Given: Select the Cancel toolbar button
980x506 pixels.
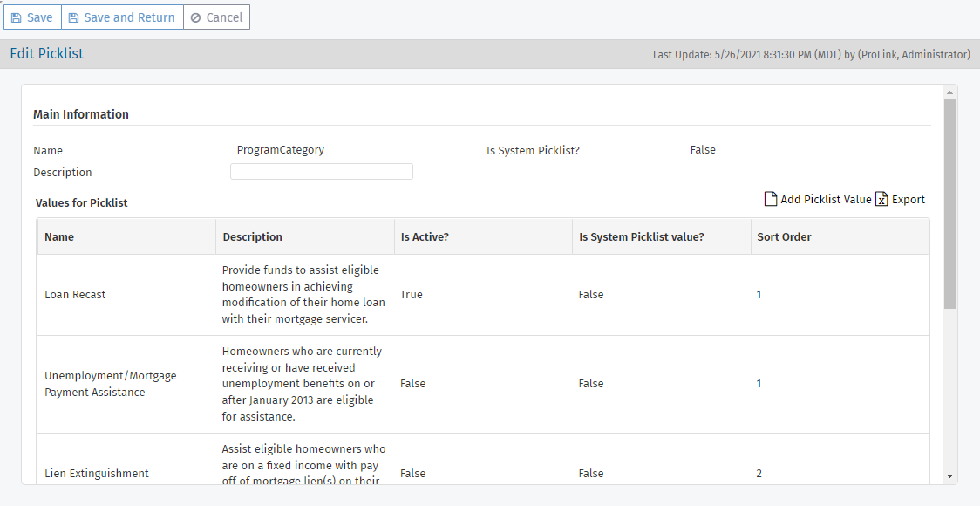Looking at the screenshot, I should pos(216,17).
